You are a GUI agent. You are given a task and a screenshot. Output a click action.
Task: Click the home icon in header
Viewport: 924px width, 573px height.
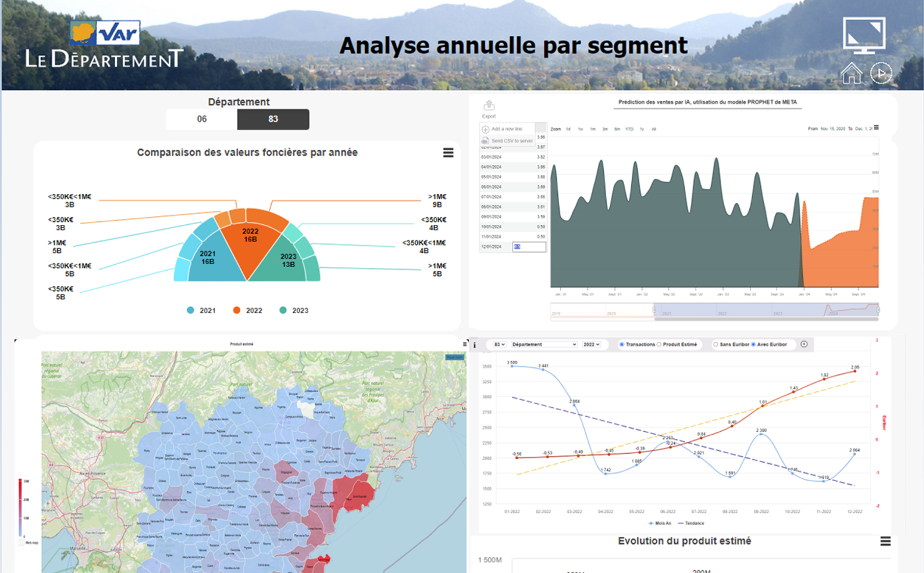tap(851, 74)
